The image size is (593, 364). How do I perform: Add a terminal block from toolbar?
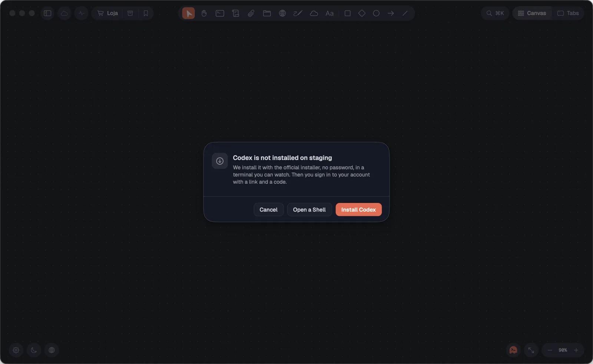220,13
